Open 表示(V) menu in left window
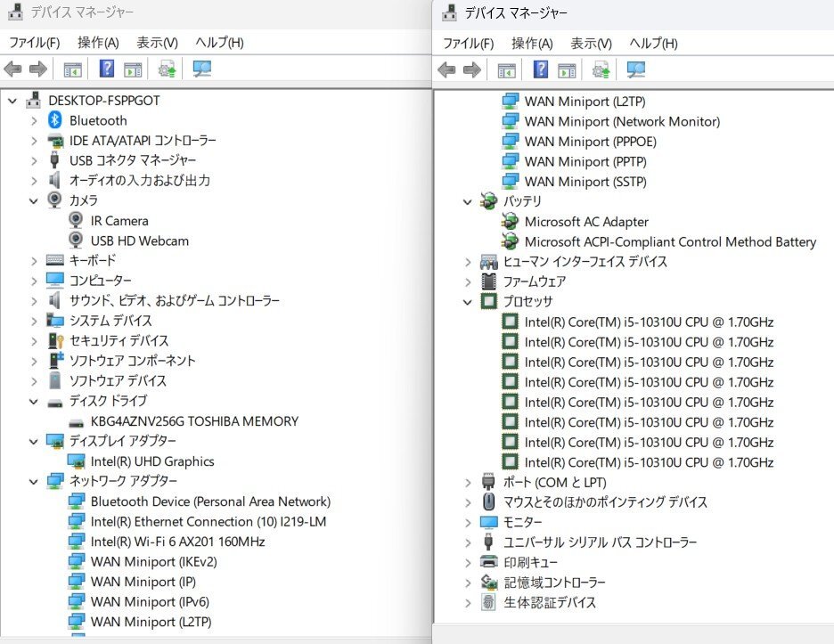This screenshot has width=834, height=644. [158, 43]
